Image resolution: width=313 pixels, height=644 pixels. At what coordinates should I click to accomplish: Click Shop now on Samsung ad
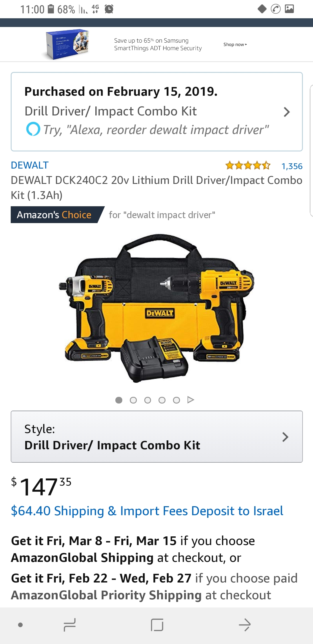235,44
